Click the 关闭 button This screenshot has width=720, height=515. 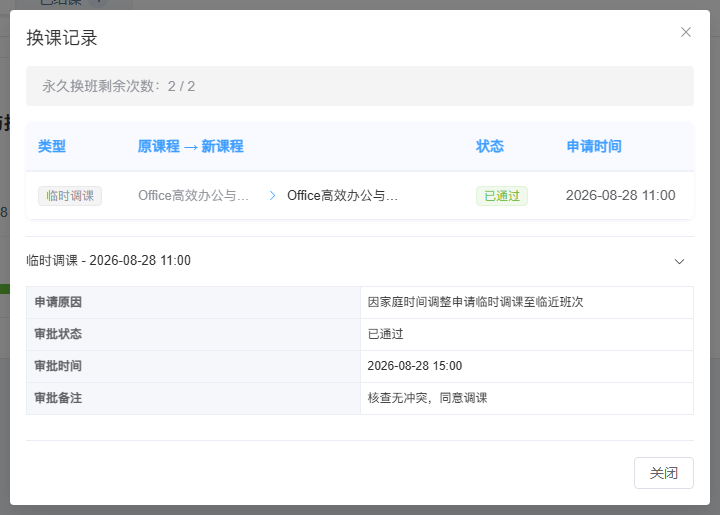[x=664, y=473]
